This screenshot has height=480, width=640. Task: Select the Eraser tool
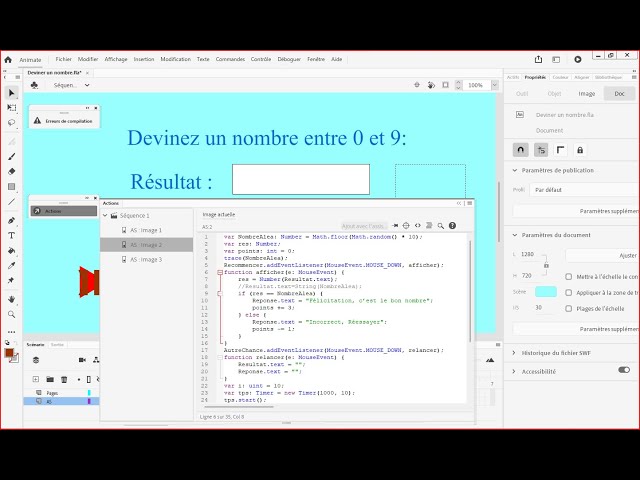point(11,171)
